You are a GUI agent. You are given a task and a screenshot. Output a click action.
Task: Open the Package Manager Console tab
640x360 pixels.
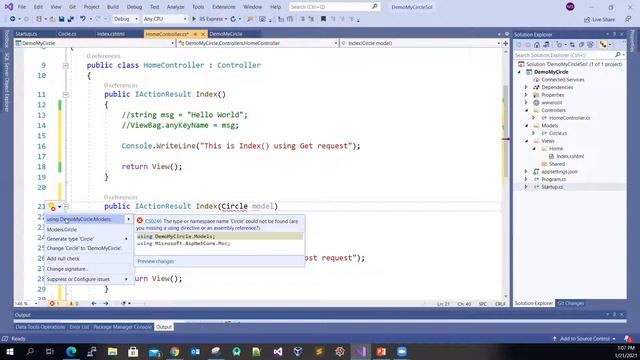(x=122, y=327)
